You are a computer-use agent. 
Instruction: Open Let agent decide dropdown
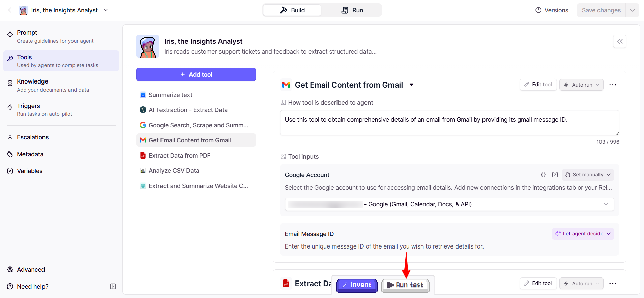[583, 234]
